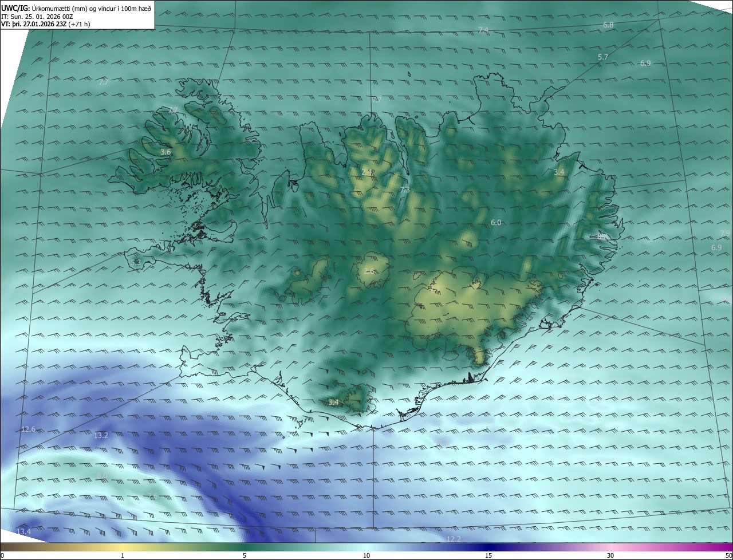The width and height of the screenshot is (733, 560).
Task: Click the 12.6 value over the southwest ocean
Action: [x=28, y=429]
